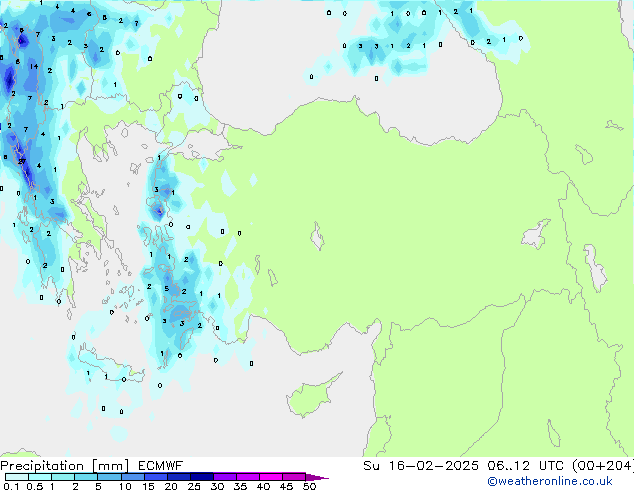The image size is (634, 490).
Task: Pick the 45–50 mm legend color box
Action: 294,477
